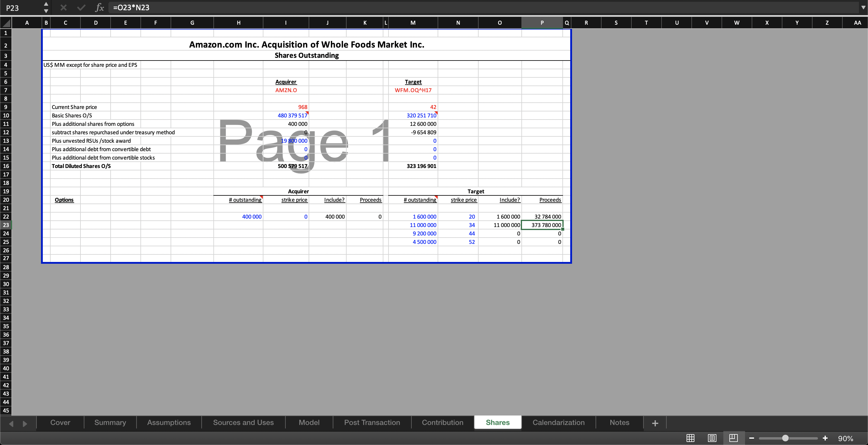The width and height of the screenshot is (868, 445).
Task: Click the 12 600 000 cell
Action: click(x=413, y=124)
